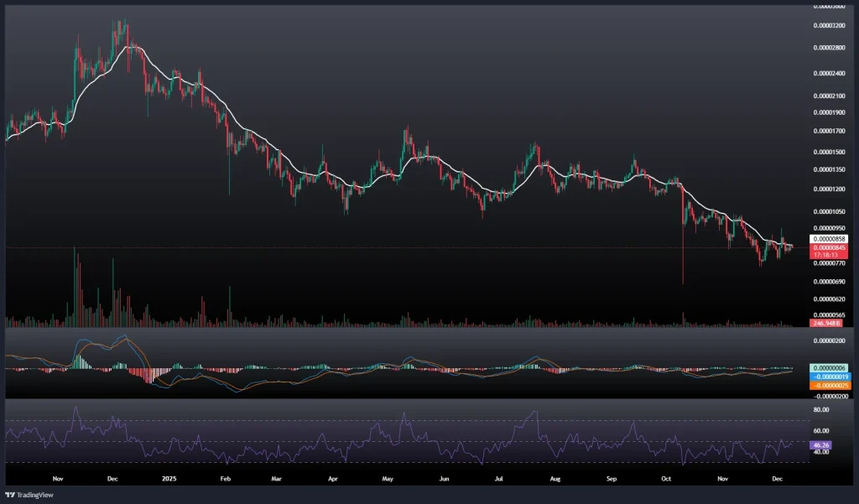The width and height of the screenshot is (859, 504).
Task: Click the Feb label on time axis
Action: point(225,479)
